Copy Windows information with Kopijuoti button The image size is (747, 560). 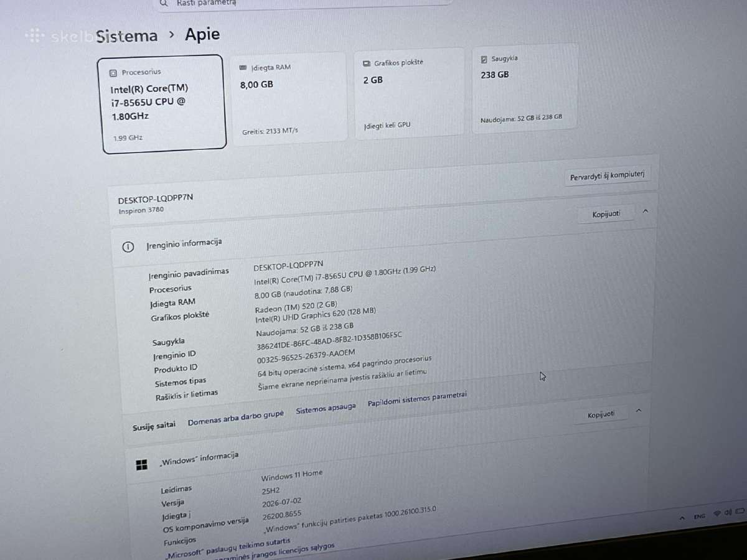601,415
